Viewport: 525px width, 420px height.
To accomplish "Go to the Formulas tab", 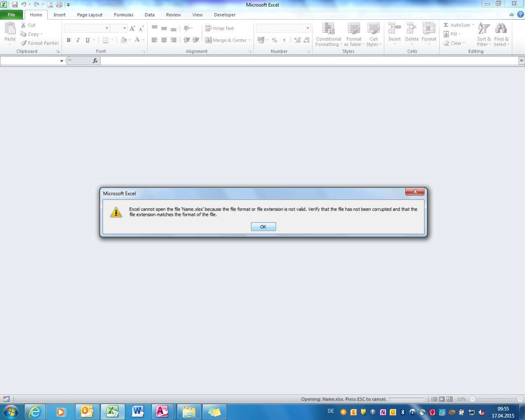I will 124,15.
